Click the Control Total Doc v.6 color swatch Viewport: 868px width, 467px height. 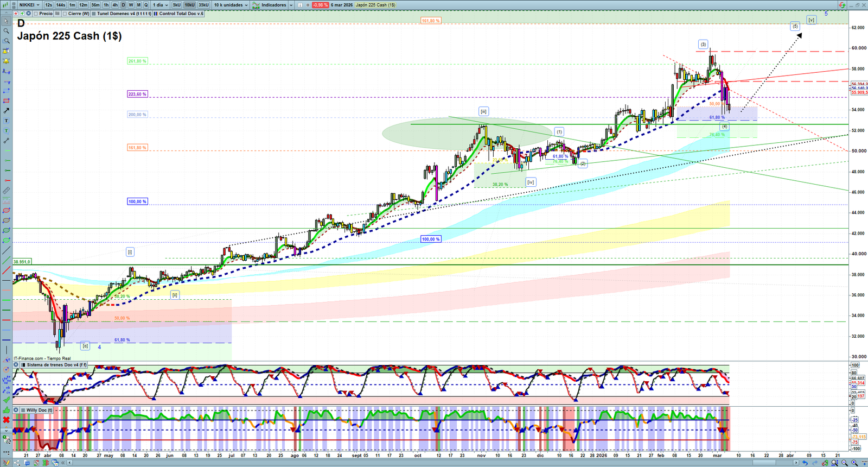[x=156, y=14]
